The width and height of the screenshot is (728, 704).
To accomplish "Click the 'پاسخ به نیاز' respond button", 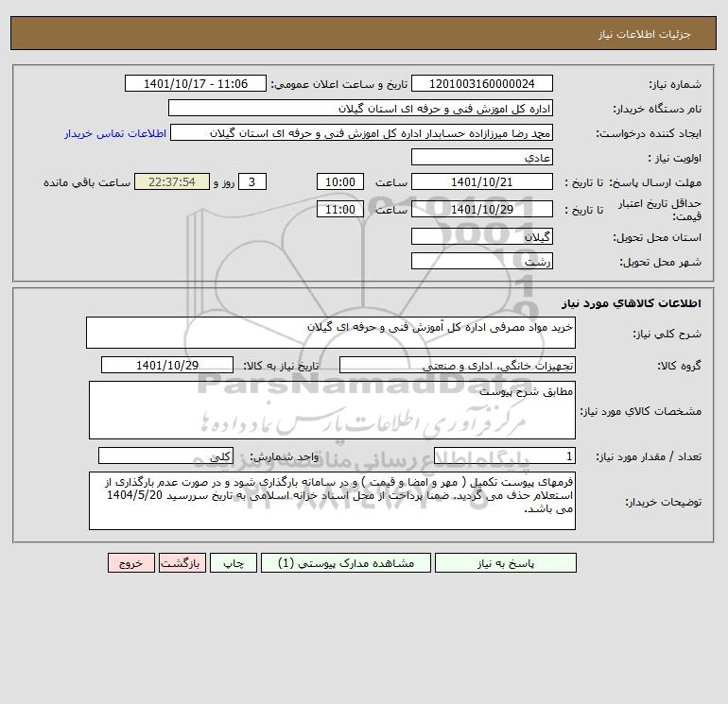I will [x=506, y=563].
